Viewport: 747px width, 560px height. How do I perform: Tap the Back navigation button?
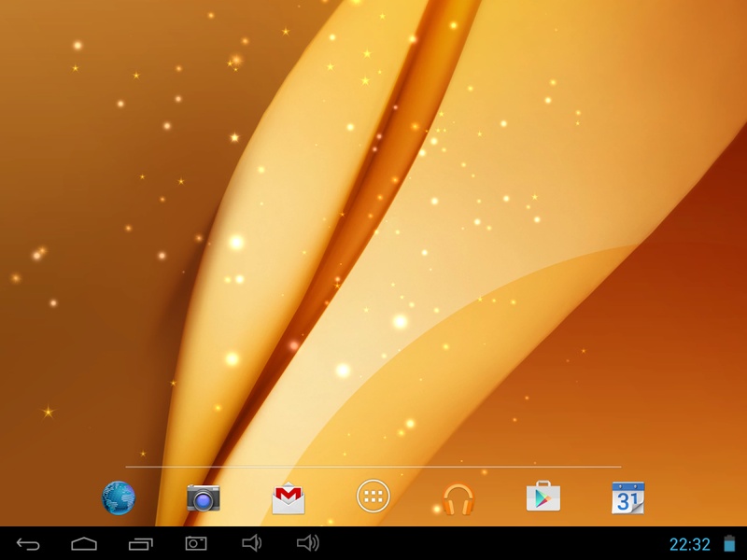(28, 543)
